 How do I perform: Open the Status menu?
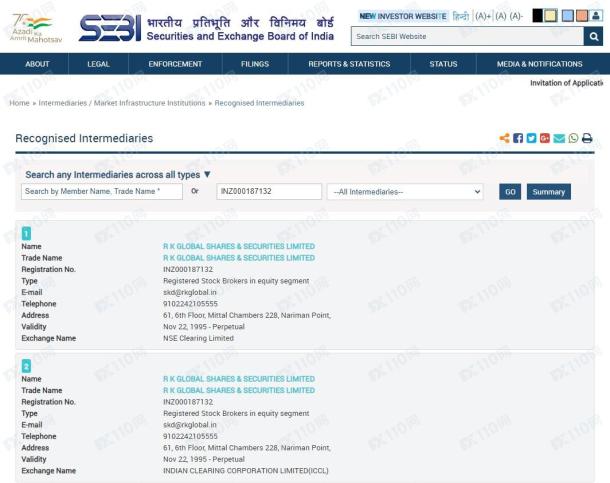point(443,64)
